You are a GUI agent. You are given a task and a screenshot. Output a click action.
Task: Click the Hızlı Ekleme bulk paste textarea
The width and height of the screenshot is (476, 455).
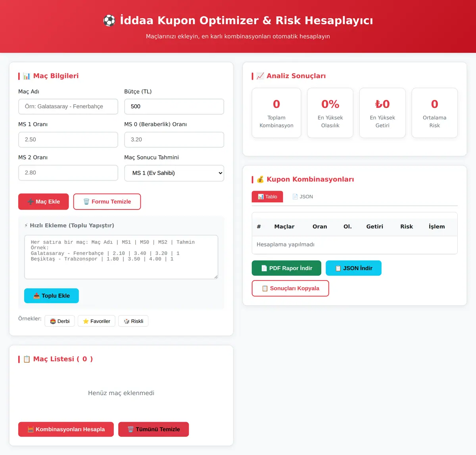121,257
